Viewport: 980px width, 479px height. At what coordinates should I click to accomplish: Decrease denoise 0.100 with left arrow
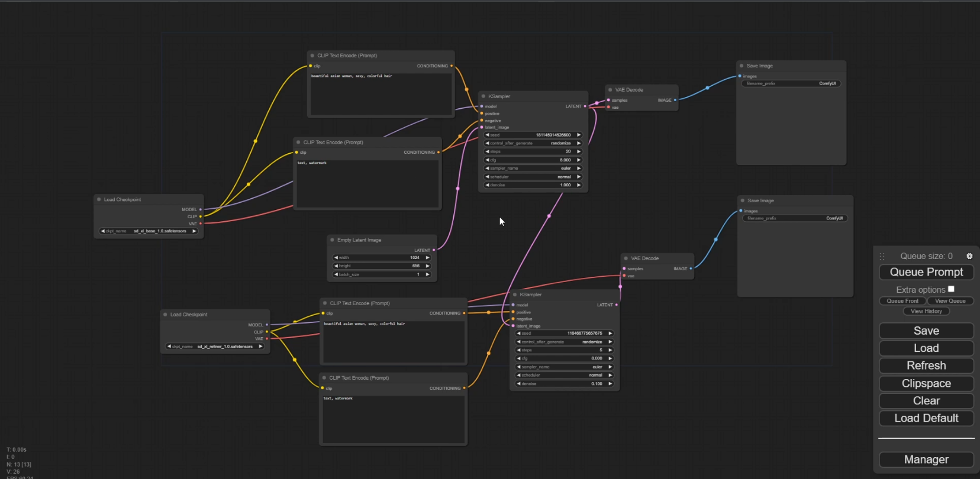[x=519, y=384]
